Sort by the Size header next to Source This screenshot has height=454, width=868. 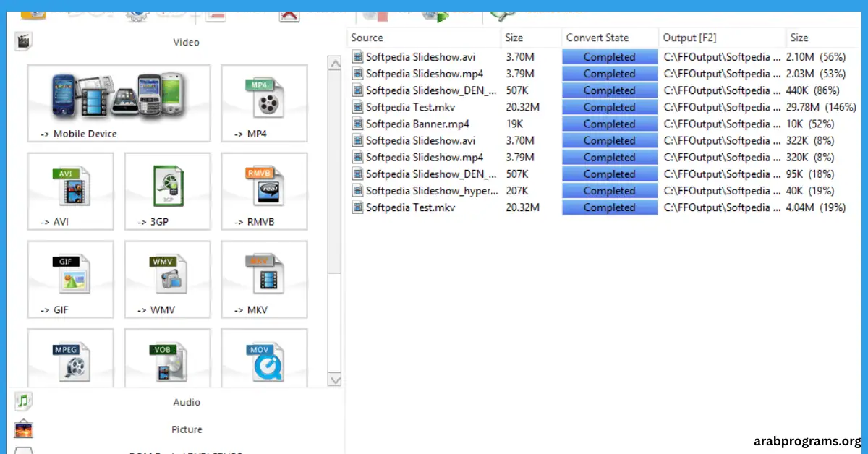click(531, 38)
